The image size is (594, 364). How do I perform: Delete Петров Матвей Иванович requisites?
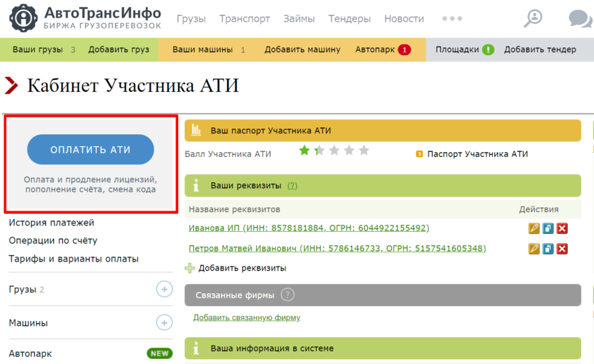click(x=562, y=249)
